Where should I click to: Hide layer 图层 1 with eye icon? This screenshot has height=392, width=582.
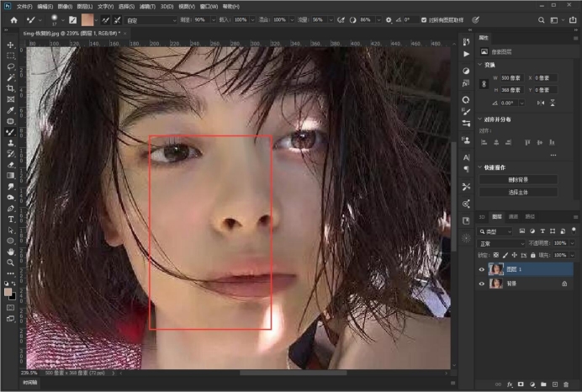[x=481, y=269]
